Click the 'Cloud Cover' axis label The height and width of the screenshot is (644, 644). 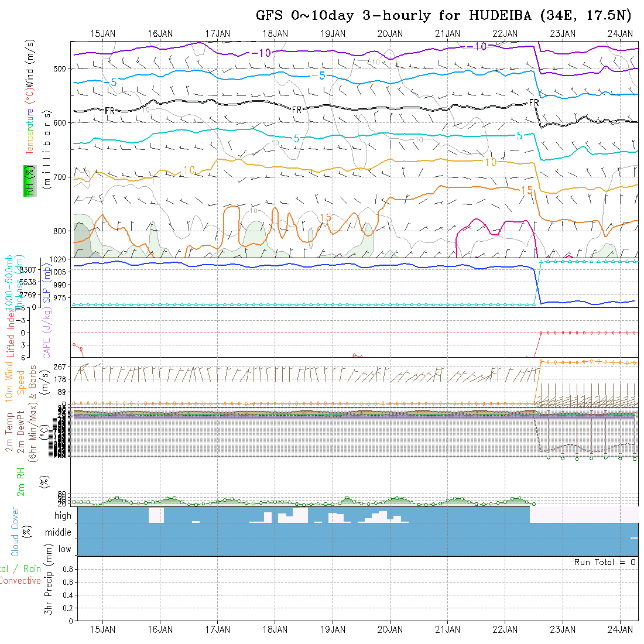point(15,531)
